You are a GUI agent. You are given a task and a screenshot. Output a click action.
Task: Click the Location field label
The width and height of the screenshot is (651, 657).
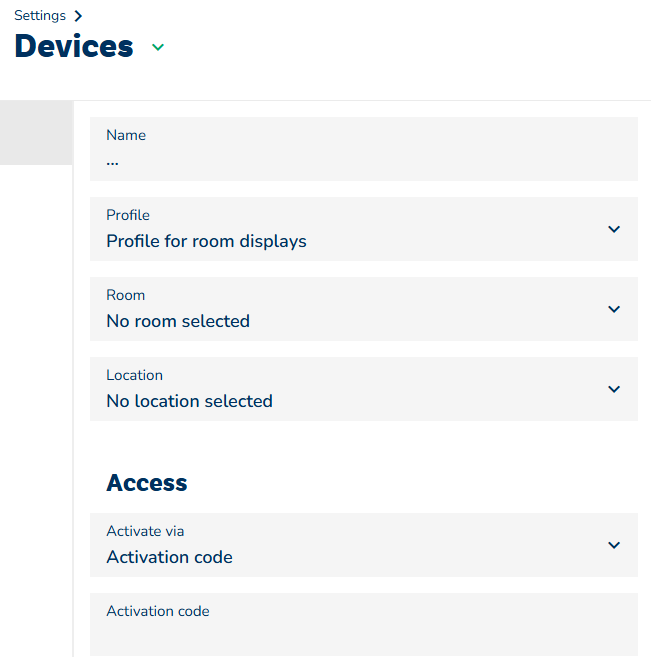click(134, 375)
